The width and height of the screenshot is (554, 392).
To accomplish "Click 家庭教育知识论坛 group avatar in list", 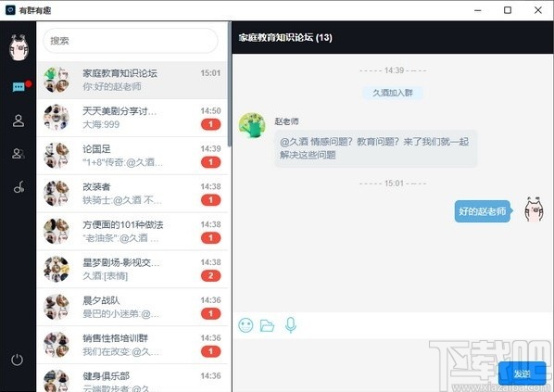I will pyautogui.click(x=57, y=80).
